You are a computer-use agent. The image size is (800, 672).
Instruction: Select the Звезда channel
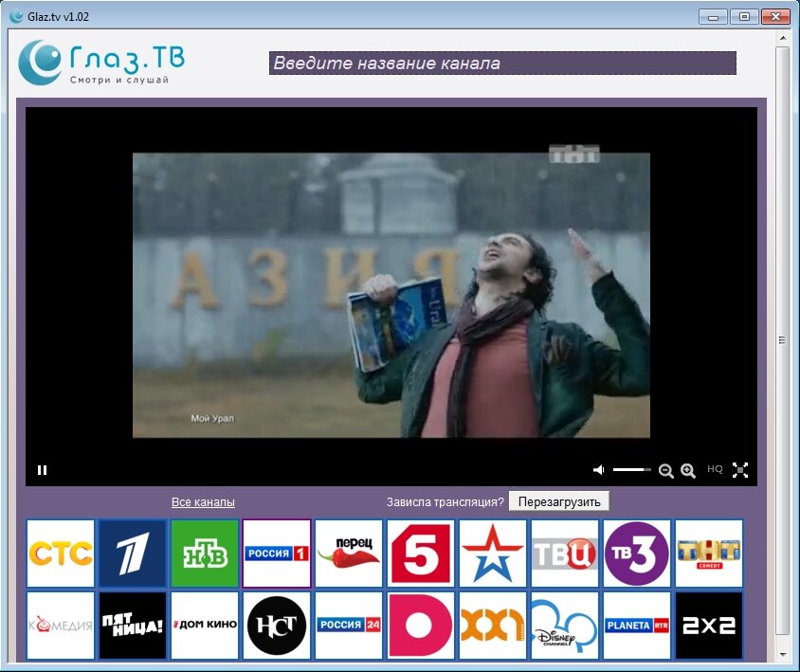tap(493, 554)
